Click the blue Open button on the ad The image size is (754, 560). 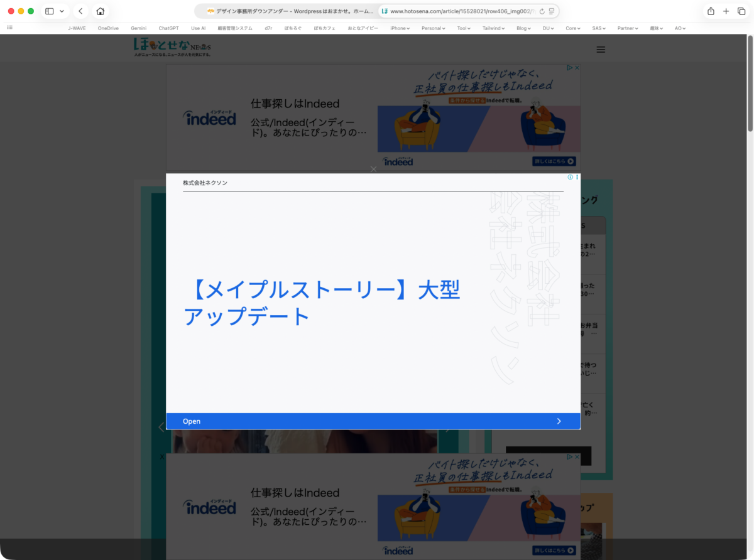[x=373, y=421]
